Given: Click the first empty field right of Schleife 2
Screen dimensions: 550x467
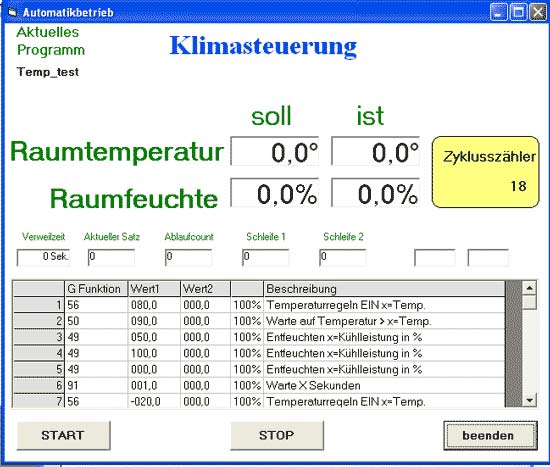Looking at the screenshot, I should tap(435, 258).
